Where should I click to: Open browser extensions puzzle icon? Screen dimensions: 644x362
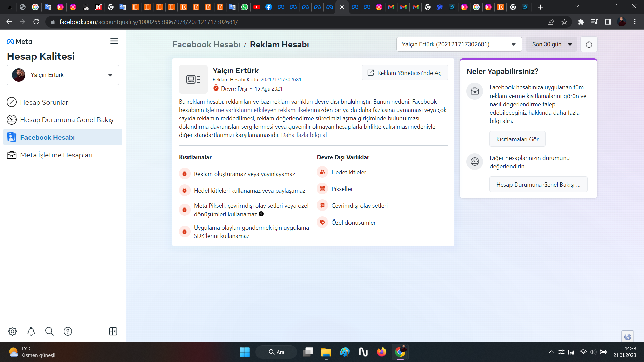(581, 22)
